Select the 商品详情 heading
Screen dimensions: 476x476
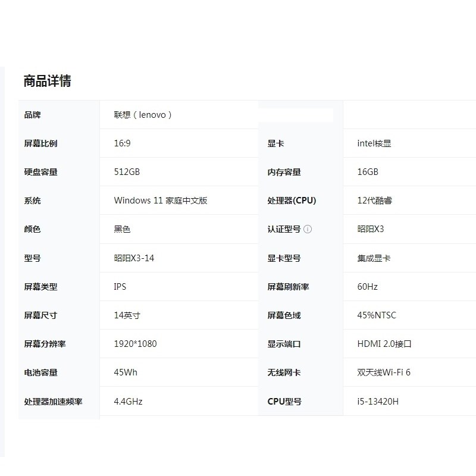[x=48, y=81]
